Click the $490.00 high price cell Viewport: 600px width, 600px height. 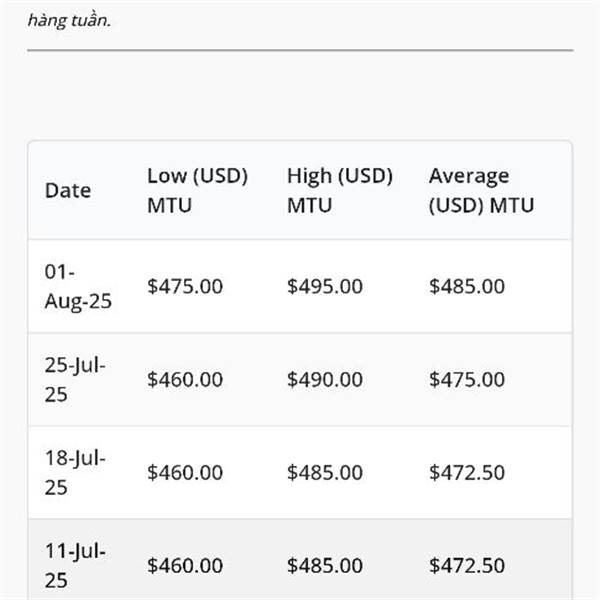[325, 380]
